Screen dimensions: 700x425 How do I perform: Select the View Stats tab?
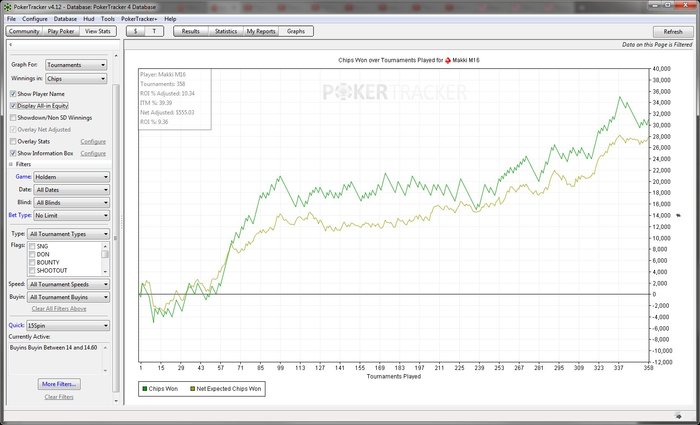98,32
